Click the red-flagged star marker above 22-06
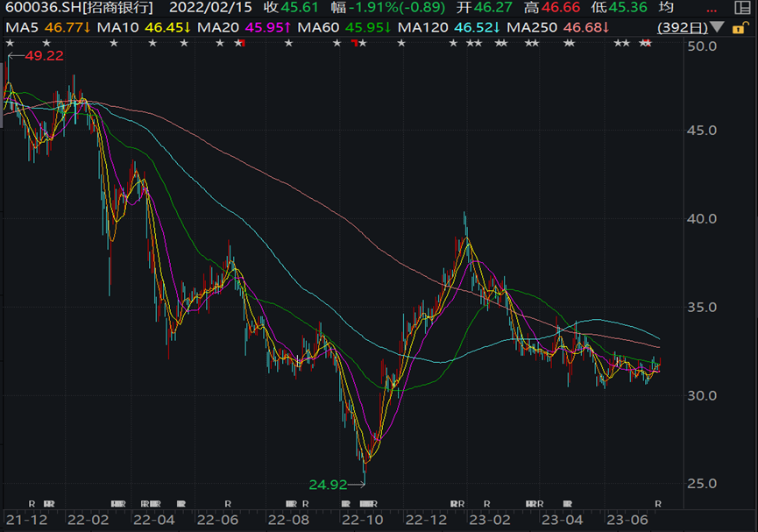Image resolution: width=758 pixels, height=532 pixels. [238, 43]
